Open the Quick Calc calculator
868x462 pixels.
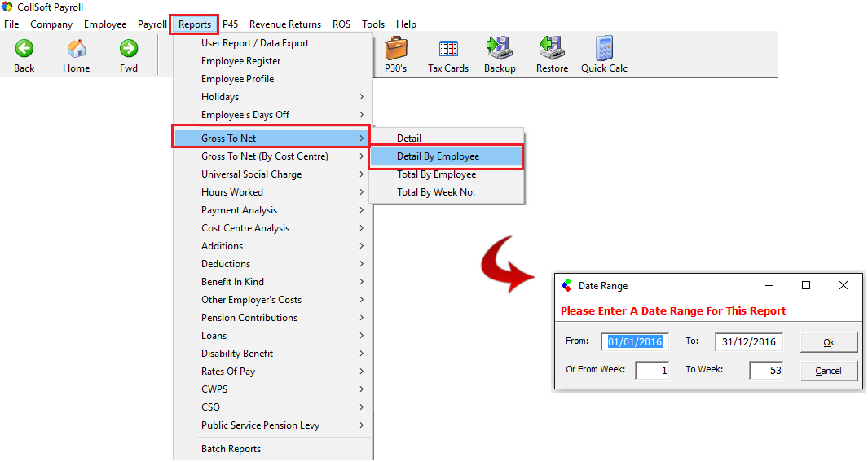[604, 50]
